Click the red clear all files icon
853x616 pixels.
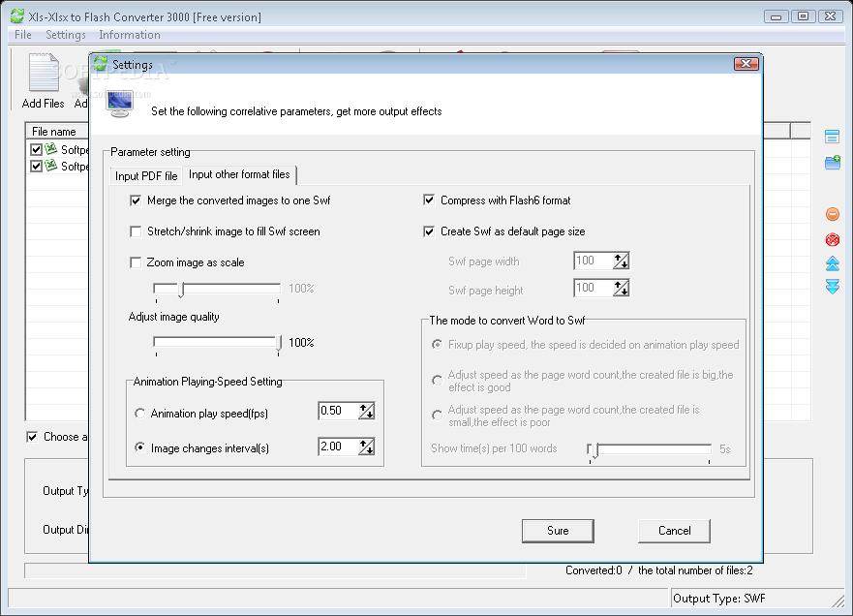point(833,239)
